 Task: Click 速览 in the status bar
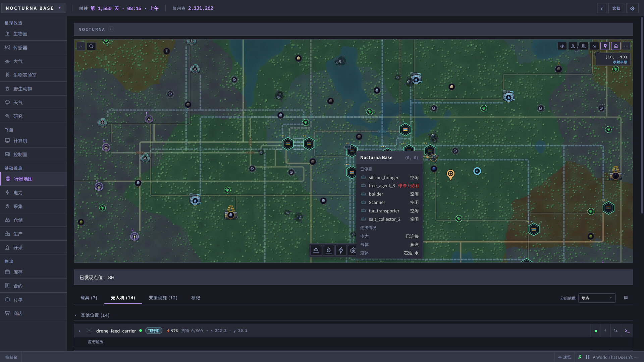565,357
